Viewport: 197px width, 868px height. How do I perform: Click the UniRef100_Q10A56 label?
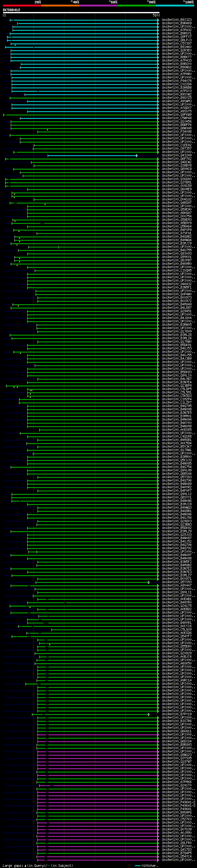[177, 122]
